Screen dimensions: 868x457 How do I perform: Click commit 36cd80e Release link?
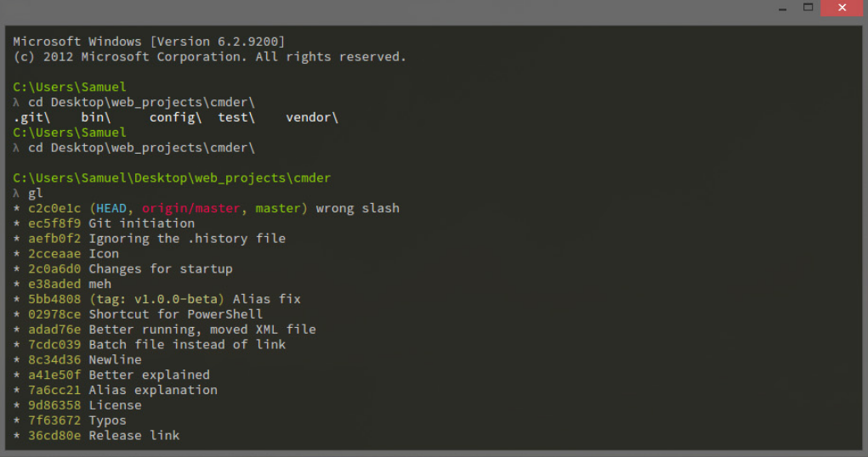[x=105, y=435]
